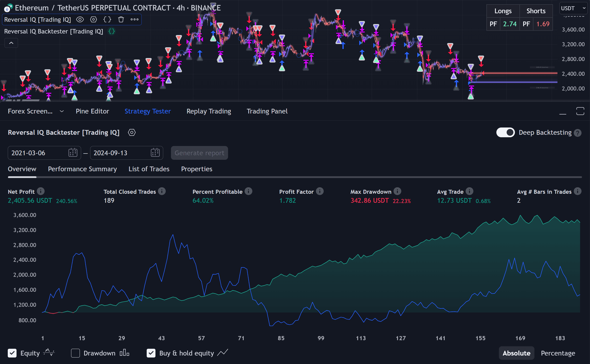Enable the Drawdown checkbox

point(75,353)
